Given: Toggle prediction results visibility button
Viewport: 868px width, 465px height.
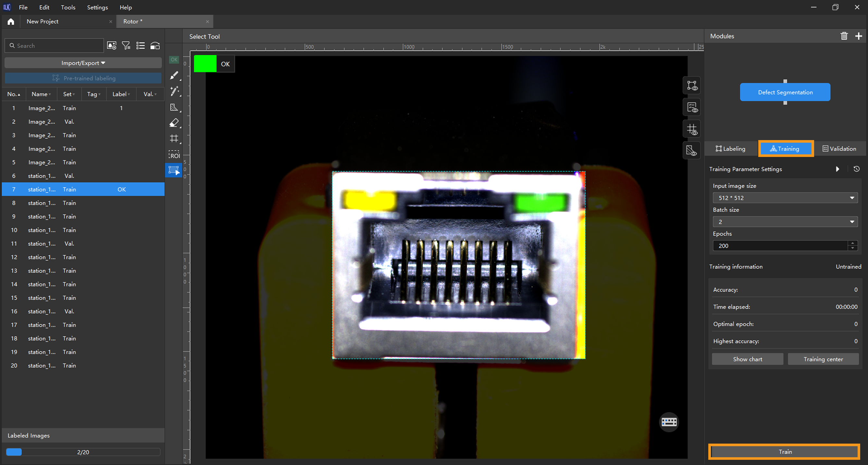Looking at the screenshot, I should 691,107.
